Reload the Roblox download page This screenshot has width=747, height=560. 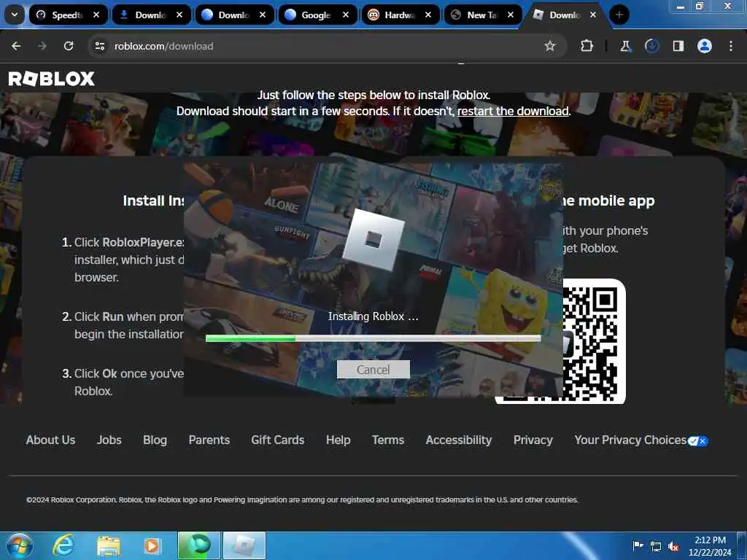[x=69, y=46]
